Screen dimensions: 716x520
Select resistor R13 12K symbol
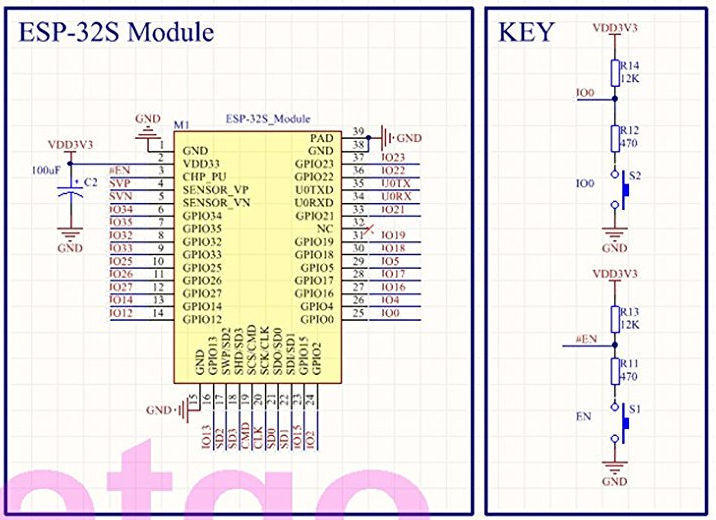616,318
